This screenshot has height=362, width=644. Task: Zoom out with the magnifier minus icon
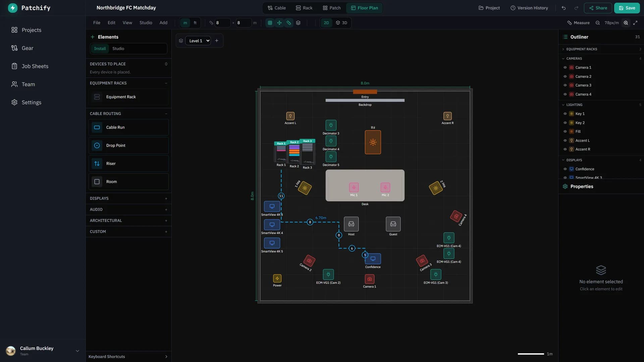click(x=598, y=23)
